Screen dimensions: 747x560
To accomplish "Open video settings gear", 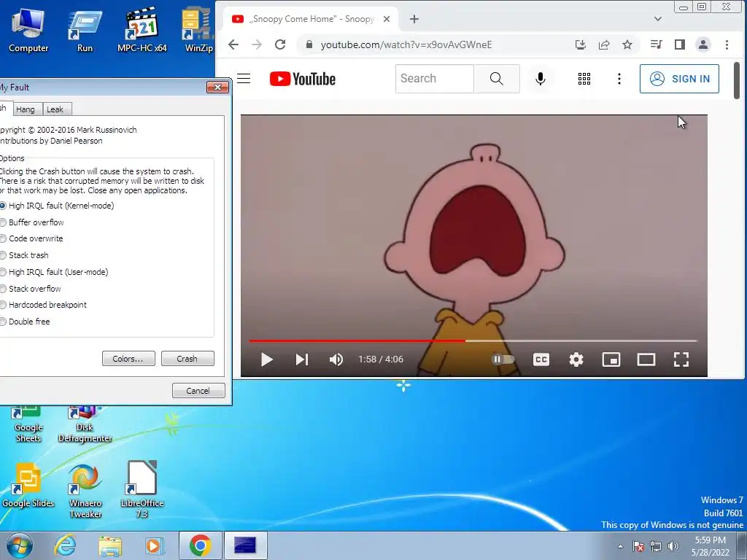I will [x=576, y=359].
